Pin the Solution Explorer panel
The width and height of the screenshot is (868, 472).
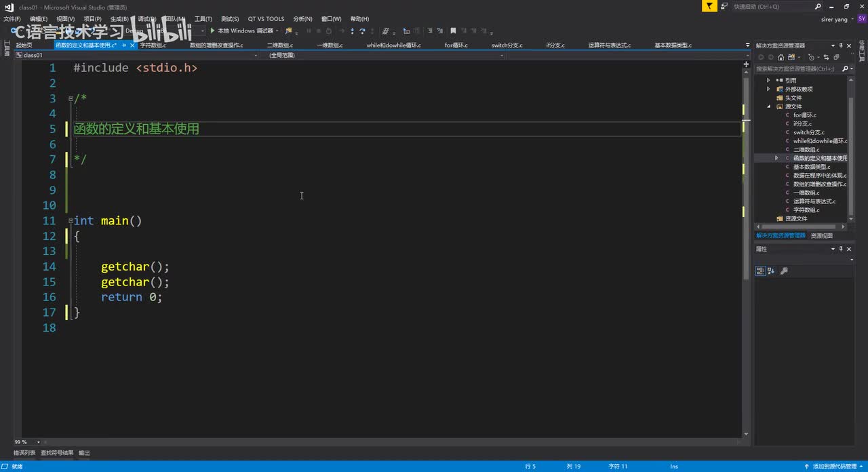(841, 45)
